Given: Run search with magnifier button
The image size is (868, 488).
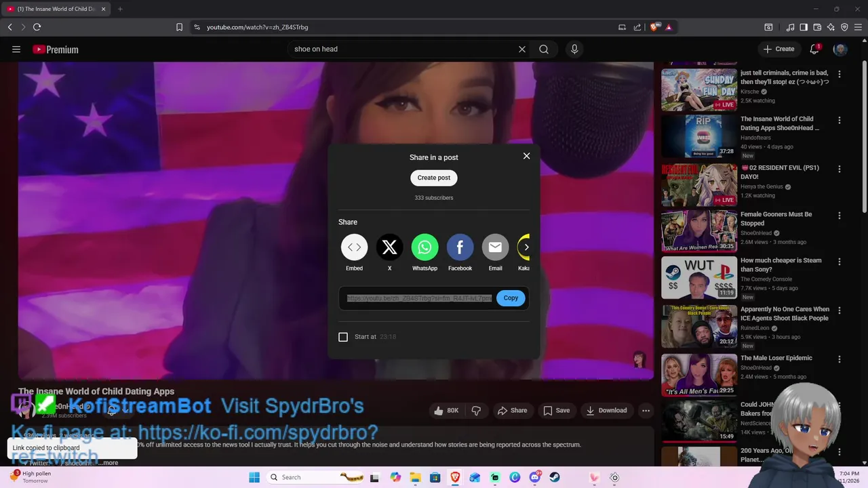Looking at the screenshot, I should [x=544, y=49].
